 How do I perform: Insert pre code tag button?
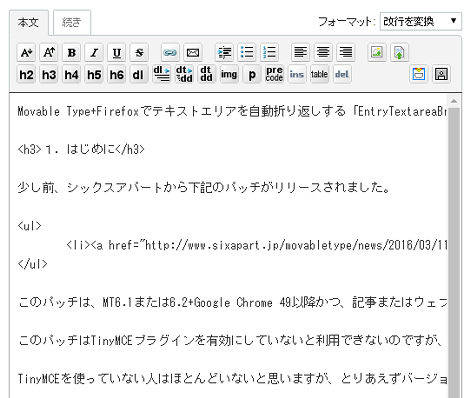coord(274,74)
